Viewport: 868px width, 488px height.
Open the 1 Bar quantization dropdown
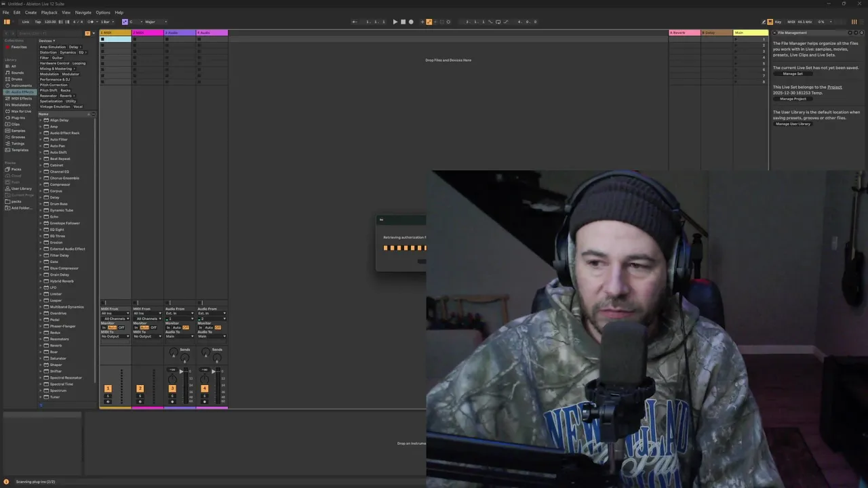click(106, 22)
